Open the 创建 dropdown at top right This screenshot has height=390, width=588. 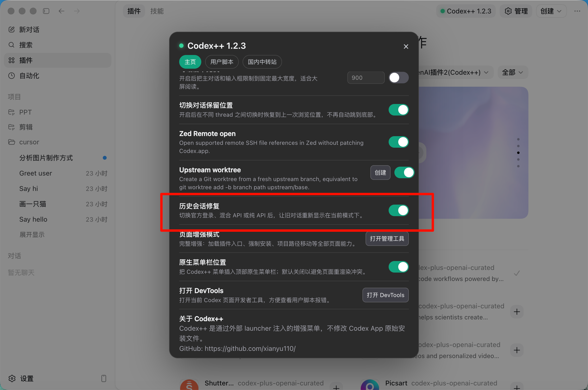(551, 11)
